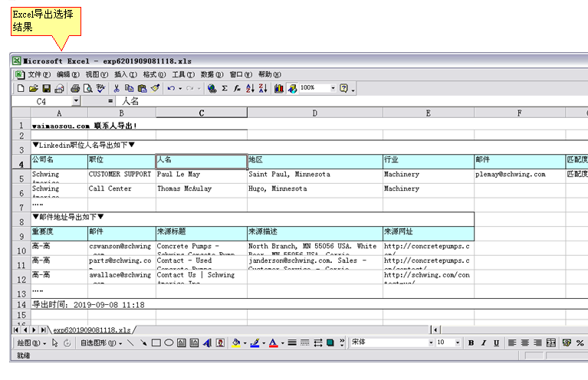Screen dimensions: 588x380
Task: Toggle Center alignment
Action: tap(524, 343)
